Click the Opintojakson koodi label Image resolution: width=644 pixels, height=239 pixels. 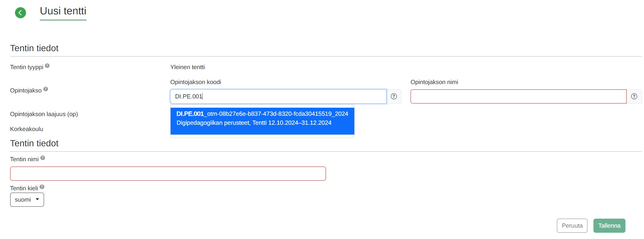pos(195,82)
